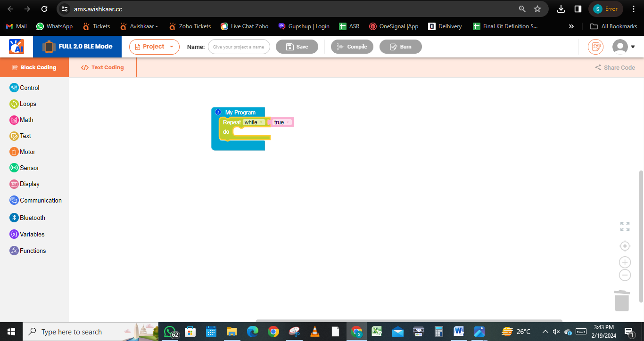Click the Burn button
The width and height of the screenshot is (644, 341).
pos(401,47)
